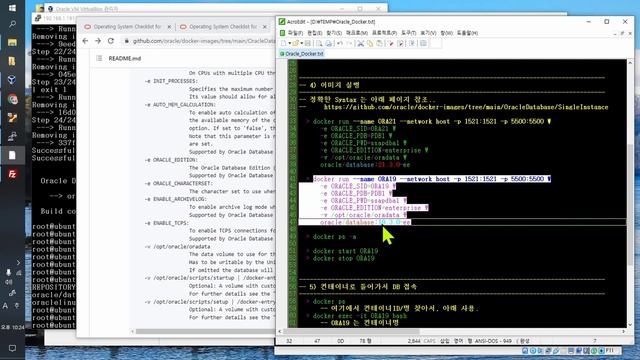The image size is (640, 360).
Task: Open VirtualBox cube icon on the taskbar
Action: tap(12, 80)
